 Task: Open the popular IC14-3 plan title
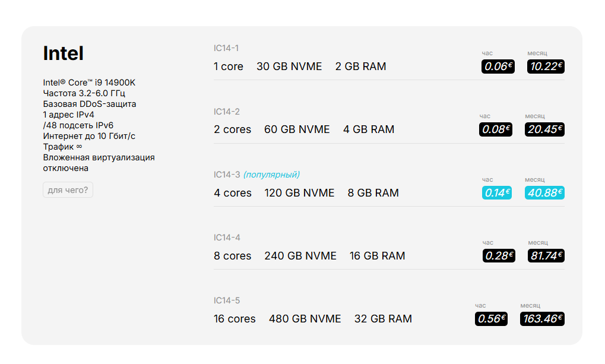(227, 175)
